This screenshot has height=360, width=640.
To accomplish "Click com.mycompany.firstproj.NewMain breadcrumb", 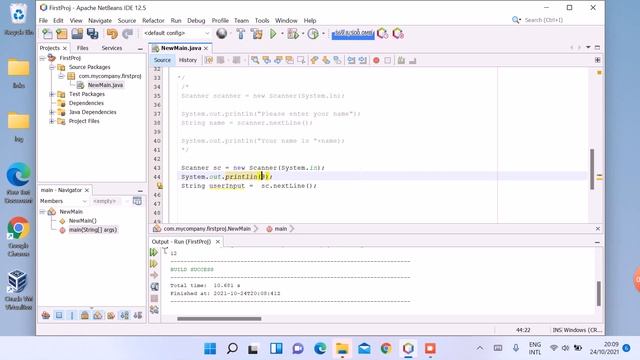I will (207, 229).
